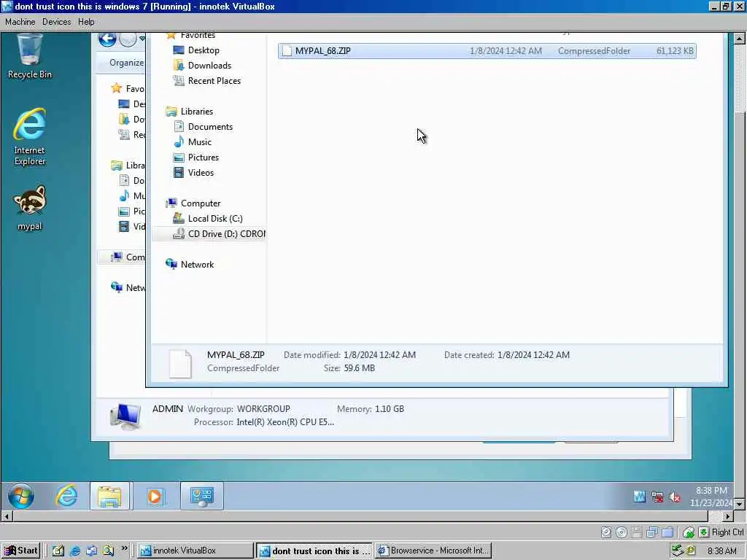Open the Pictures library in front Explorer

coord(204,157)
